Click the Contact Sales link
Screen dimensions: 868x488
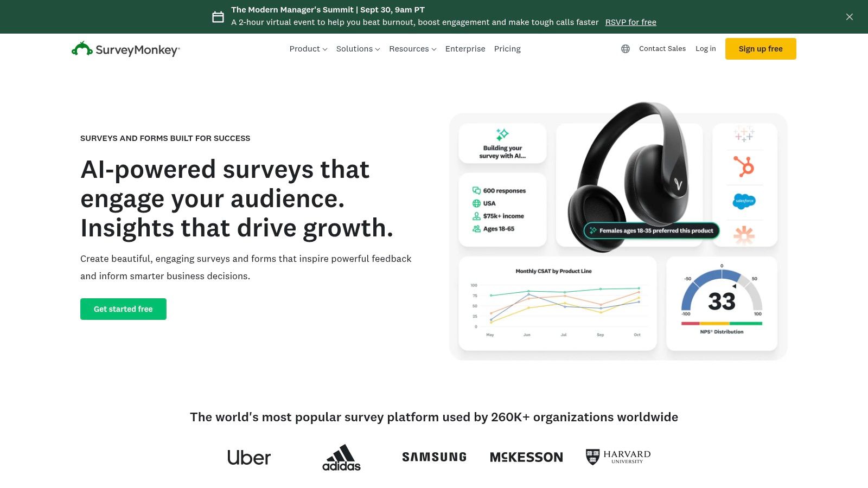662,49
